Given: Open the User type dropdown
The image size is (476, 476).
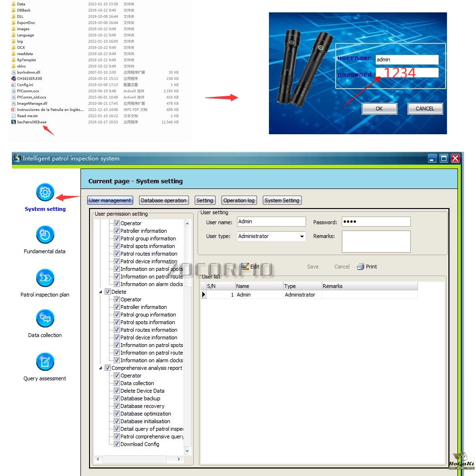Looking at the screenshot, I should 302,237.
